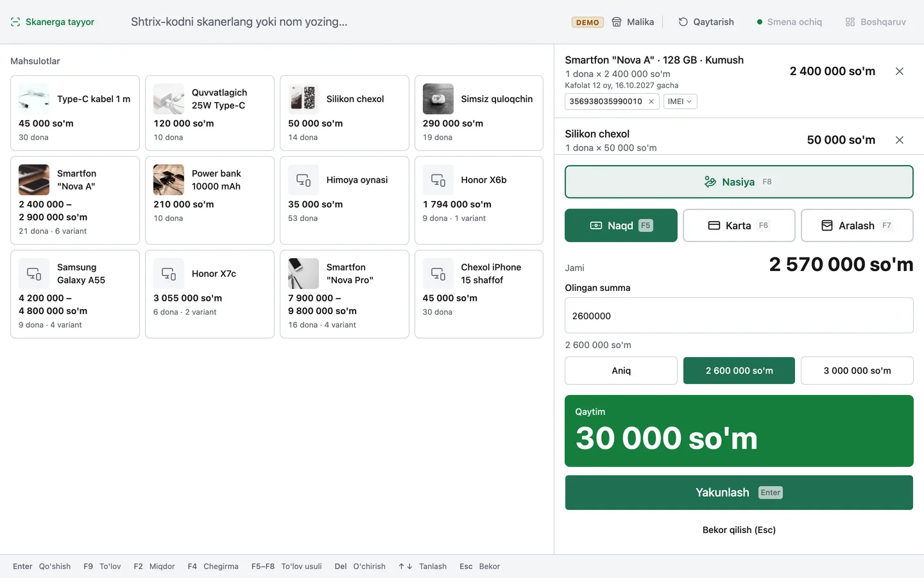Screen dimensions: 924x578
Task: Click the Samsung Galaxy A55 placeholder icon
Action: (x=34, y=274)
